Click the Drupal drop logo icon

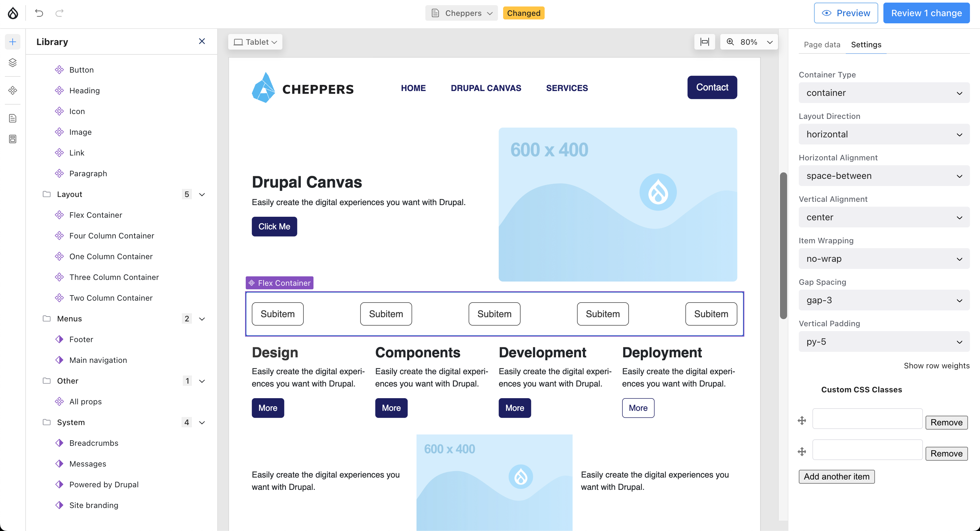click(x=13, y=13)
